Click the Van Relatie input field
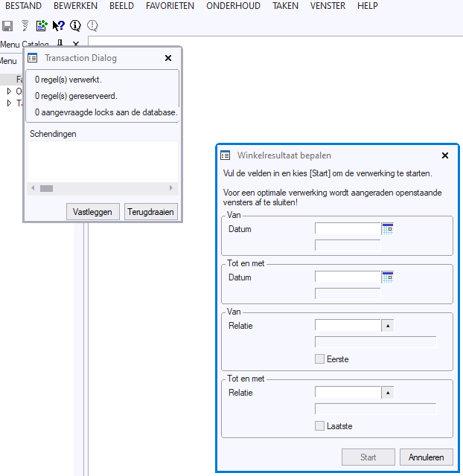This screenshot has width=463, height=476. point(348,326)
